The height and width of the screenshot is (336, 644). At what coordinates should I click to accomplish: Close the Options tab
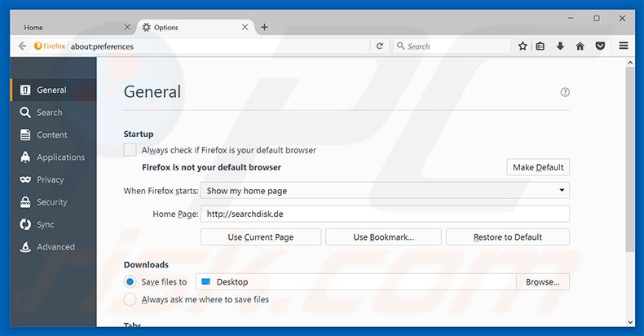pos(245,27)
